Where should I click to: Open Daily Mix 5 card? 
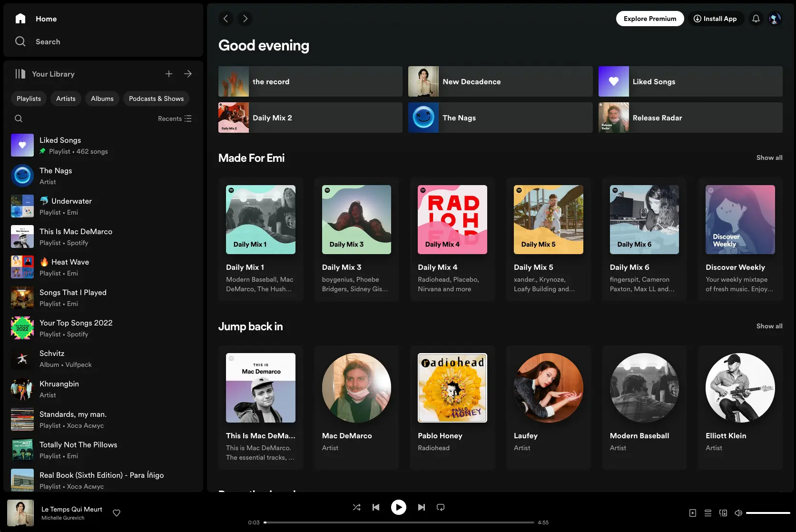[x=549, y=239]
